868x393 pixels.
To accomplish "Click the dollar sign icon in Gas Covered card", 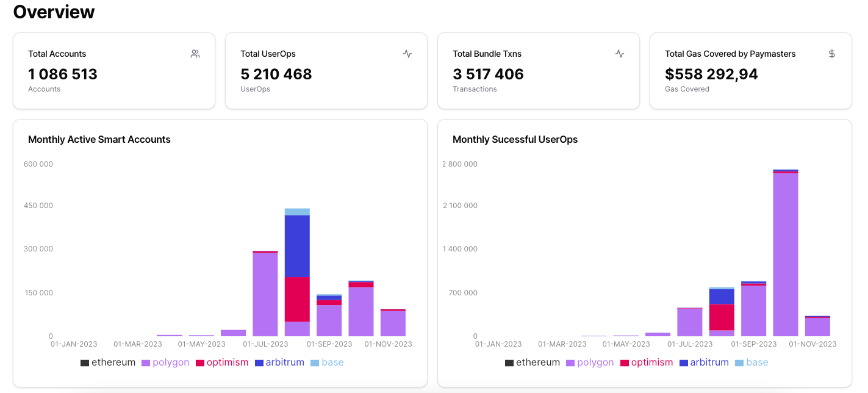I will coord(832,54).
